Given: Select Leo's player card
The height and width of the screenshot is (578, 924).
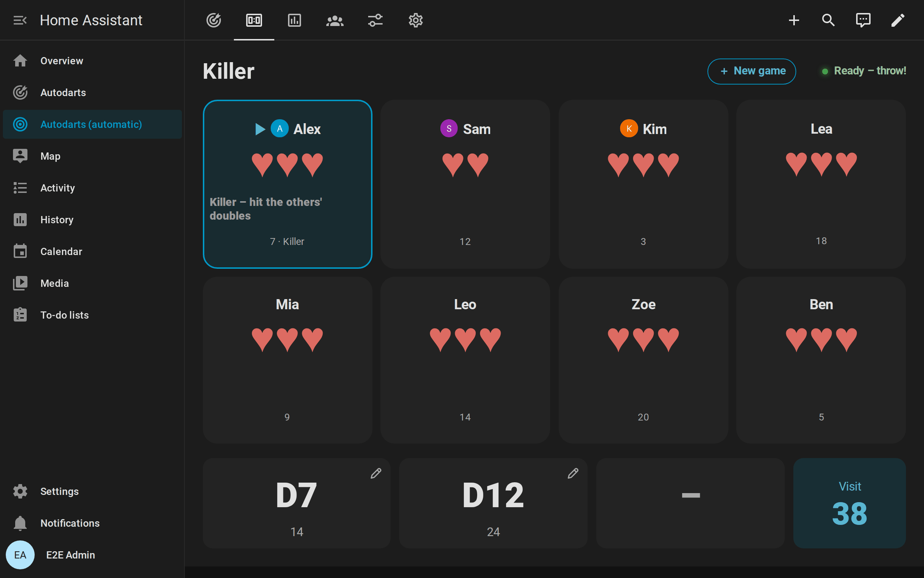Looking at the screenshot, I should pos(465,360).
